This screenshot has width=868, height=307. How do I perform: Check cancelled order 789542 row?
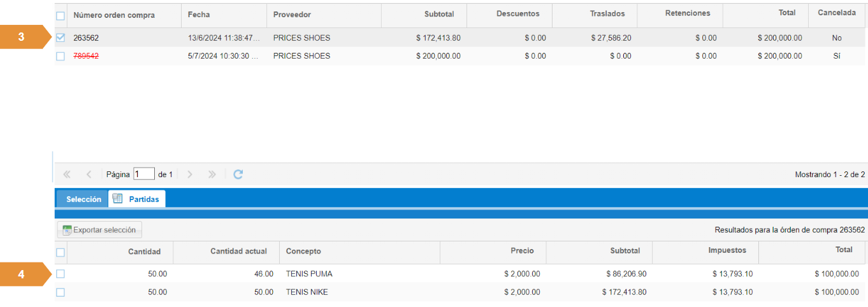point(61,56)
